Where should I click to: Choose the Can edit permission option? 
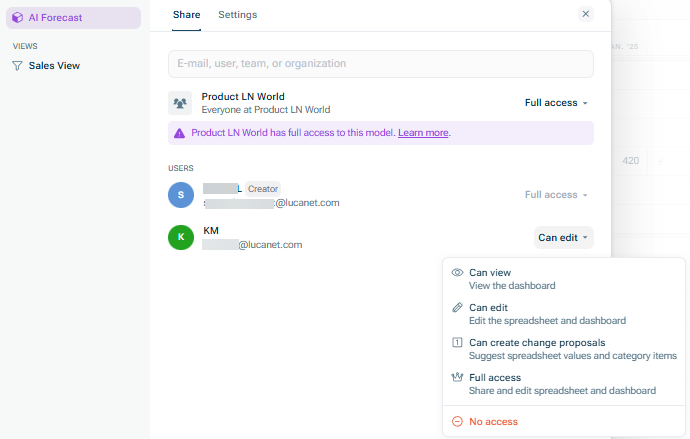[564, 314]
